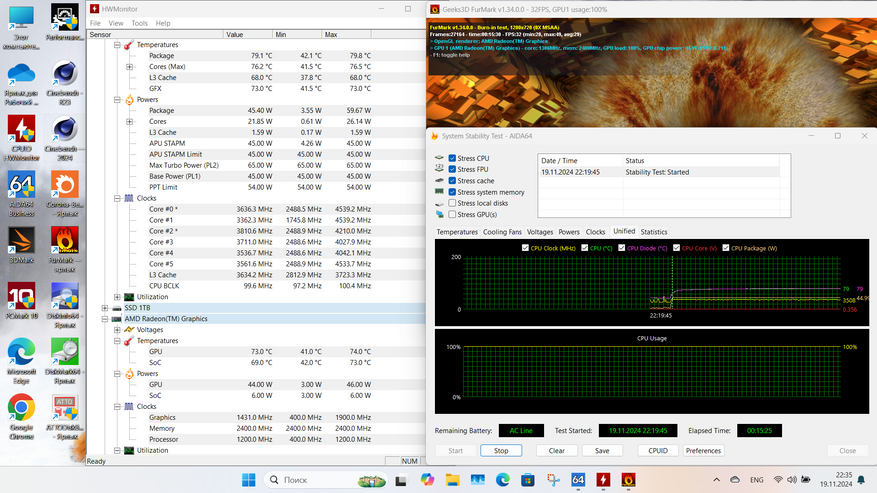Open Cinebench 2024 desktop shortcut
Screen dimensions: 877x493
[x=65, y=138]
